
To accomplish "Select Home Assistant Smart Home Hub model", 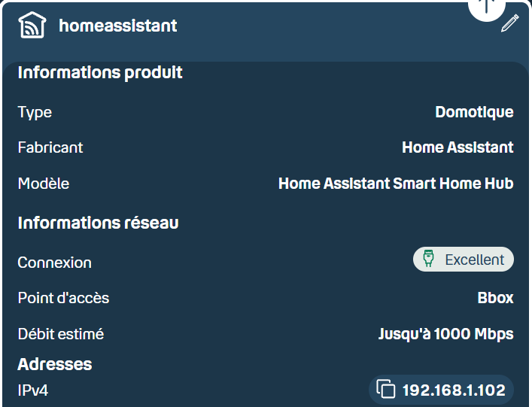I will click(x=396, y=183).
